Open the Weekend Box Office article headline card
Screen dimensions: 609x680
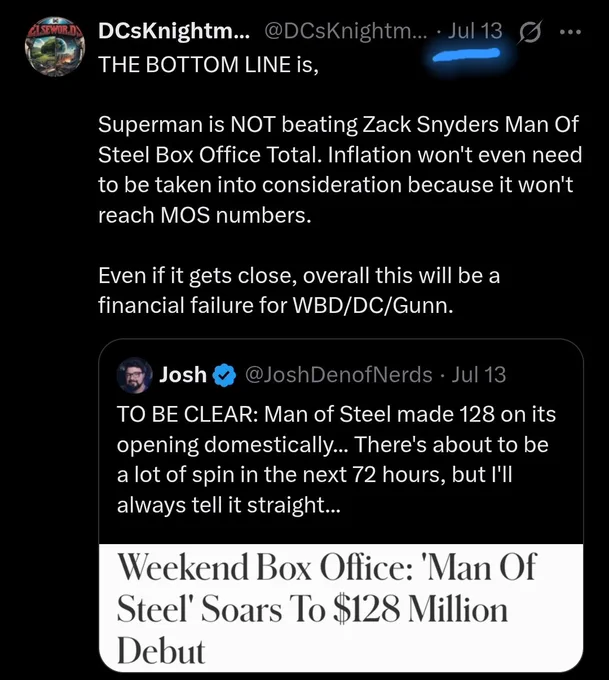(341, 608)
